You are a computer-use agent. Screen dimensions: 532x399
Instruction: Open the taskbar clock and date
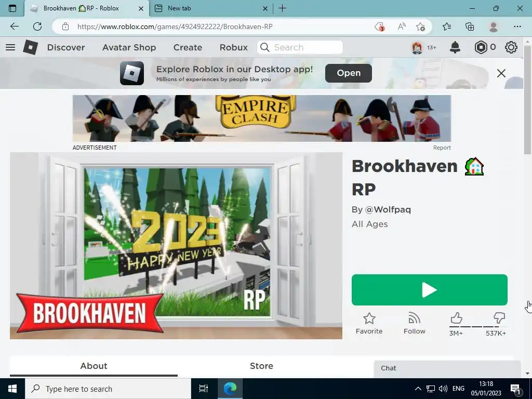tap(486, 389)
